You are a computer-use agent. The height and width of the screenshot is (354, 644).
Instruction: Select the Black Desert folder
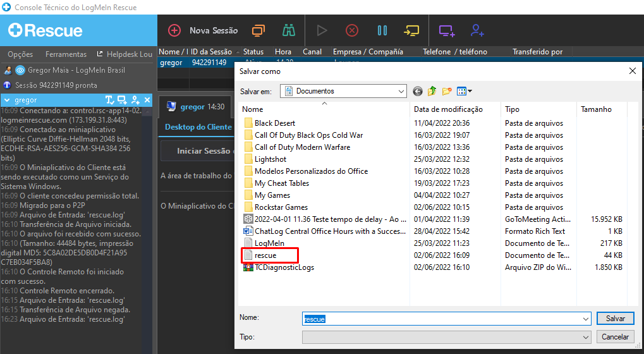pos(275,123)
